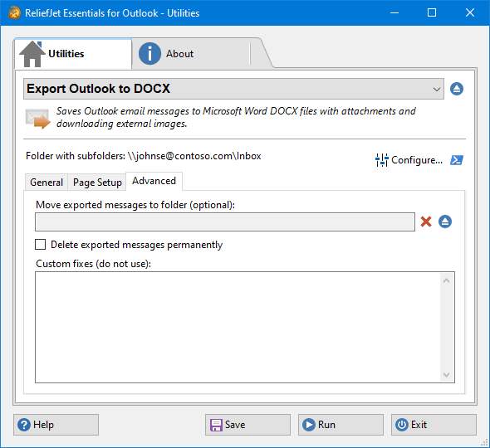The image size is (490, 448).
Task: Click the envelope export icon beside the description
Action: coord(38,119)
